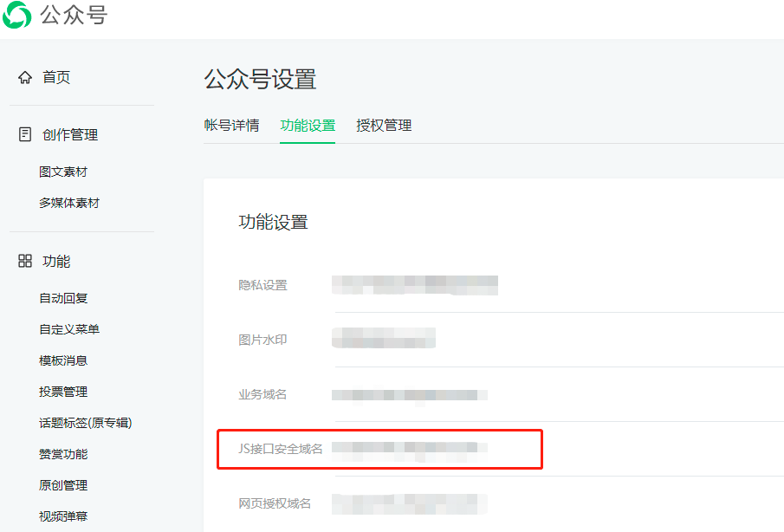Open 视频弹幕 in the sidebar

pyautogui.click(x=63, y=516)
